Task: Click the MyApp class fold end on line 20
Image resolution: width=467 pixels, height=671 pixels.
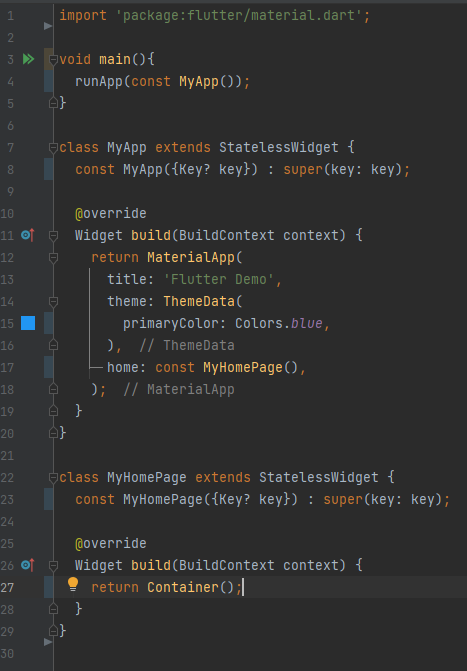Action: (x=53, y=433)
